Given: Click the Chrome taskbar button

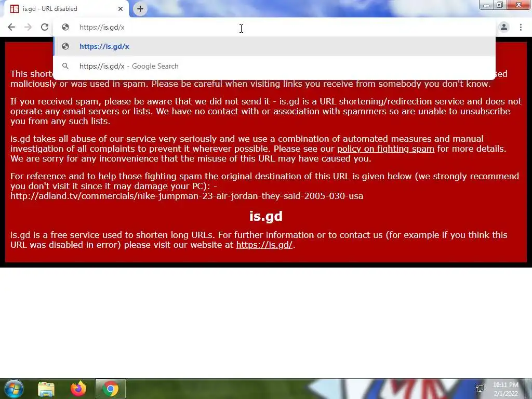Looking at the screenshot, I should point(111,389).
